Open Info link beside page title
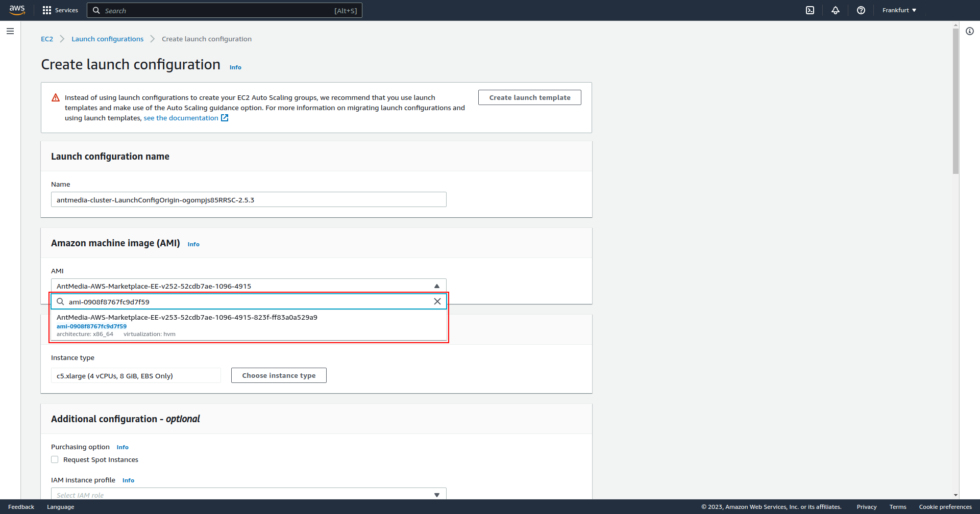 pyautogui.click(x=235, y=67)
